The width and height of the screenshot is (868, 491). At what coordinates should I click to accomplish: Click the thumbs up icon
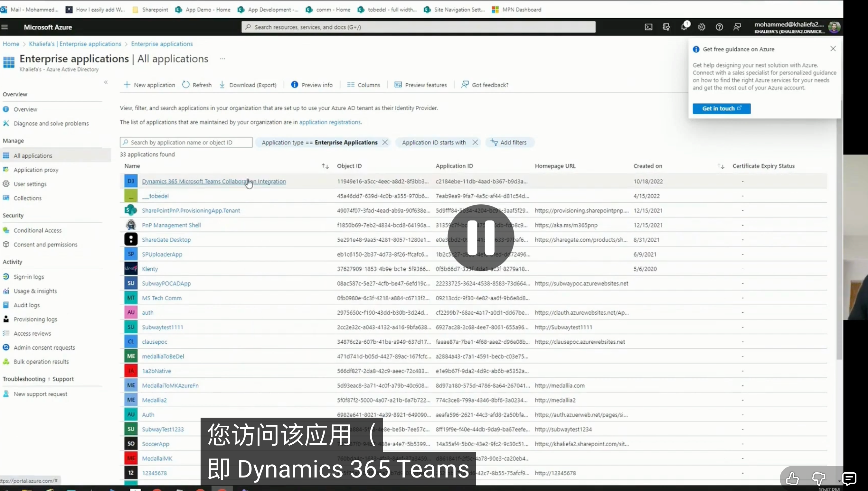[792, 478]
